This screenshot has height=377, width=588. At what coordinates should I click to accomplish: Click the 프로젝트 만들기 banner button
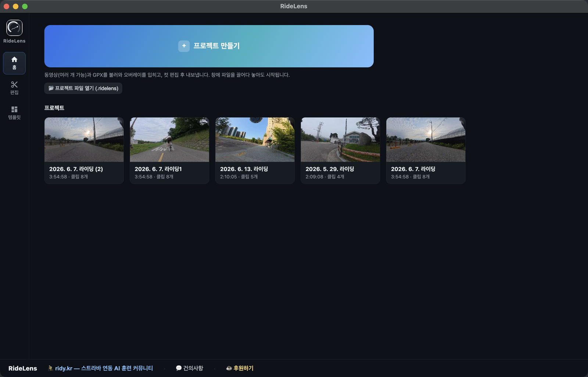coord(209,46)
